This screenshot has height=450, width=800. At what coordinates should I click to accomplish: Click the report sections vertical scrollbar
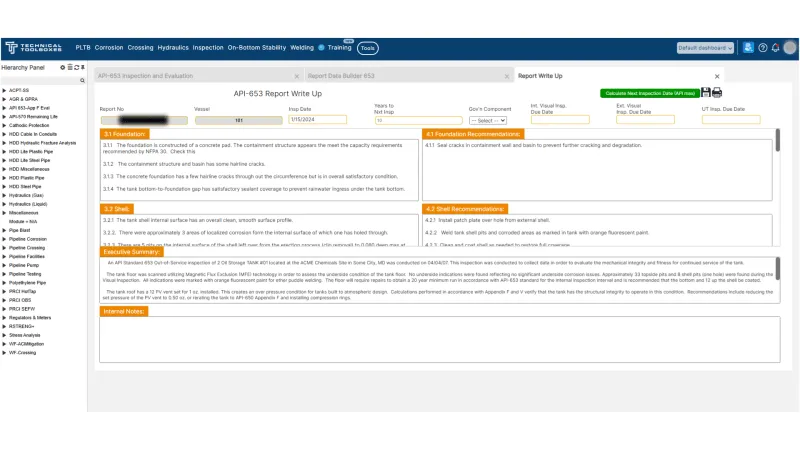pyautogui.click(x=778, y=140)
